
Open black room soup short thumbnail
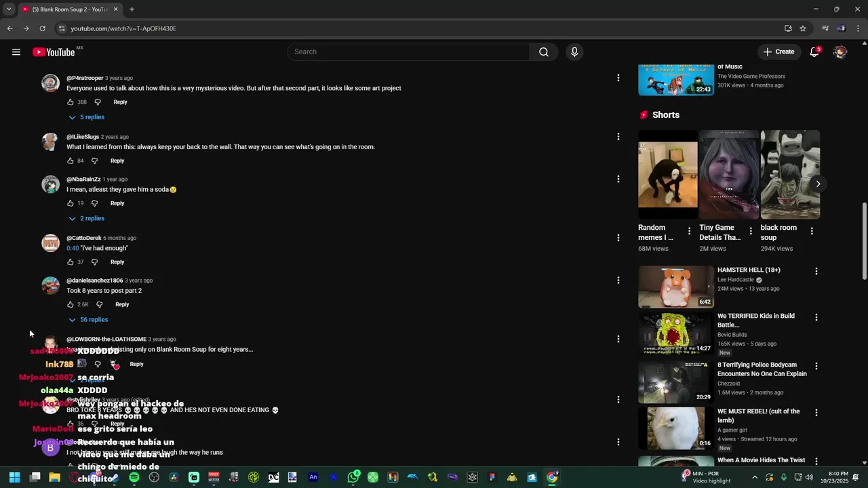(x=790, y=175)
